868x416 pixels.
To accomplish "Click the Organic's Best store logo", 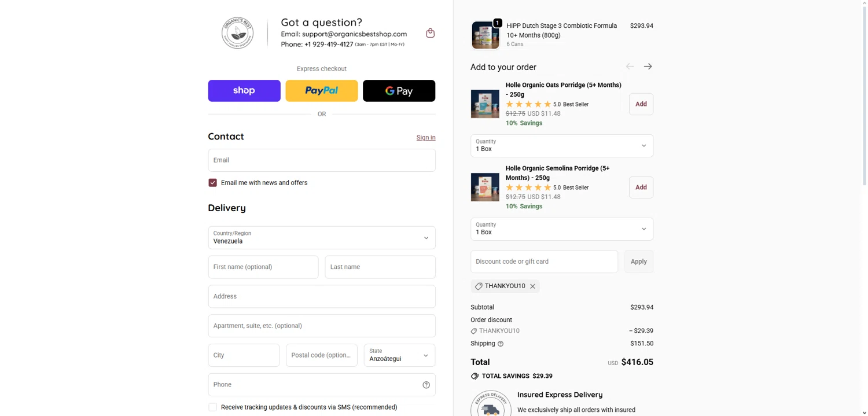I will point(238,33).
